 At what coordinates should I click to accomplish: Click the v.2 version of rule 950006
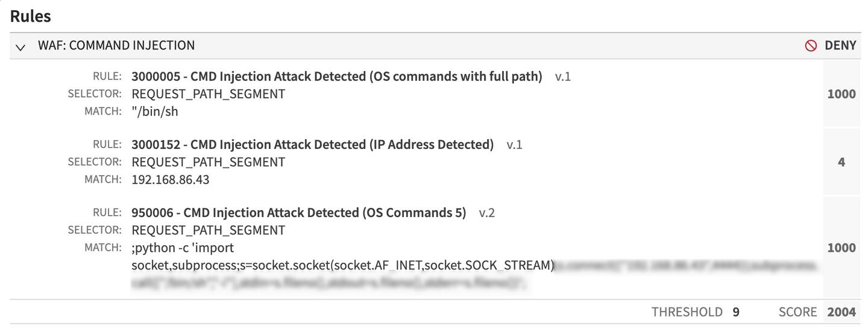tap(486, 213)
